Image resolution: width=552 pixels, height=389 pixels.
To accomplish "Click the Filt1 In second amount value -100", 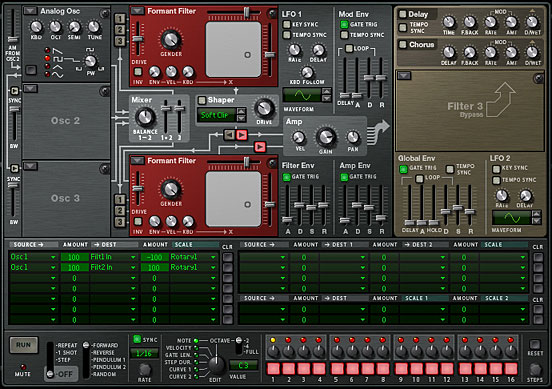I will click(x=154, y=257).
